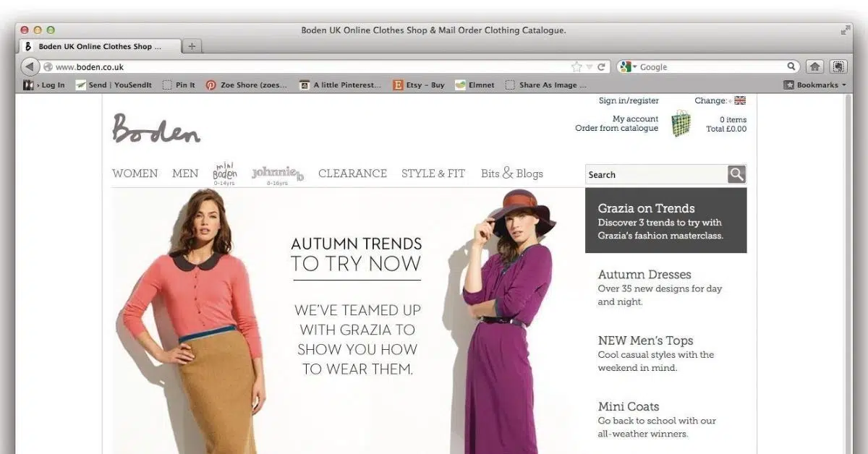The width and height of the screenshot is (868, 454).
Task: Open the Bookmarks dropdown menu
Action: click(x=815, y=85)
